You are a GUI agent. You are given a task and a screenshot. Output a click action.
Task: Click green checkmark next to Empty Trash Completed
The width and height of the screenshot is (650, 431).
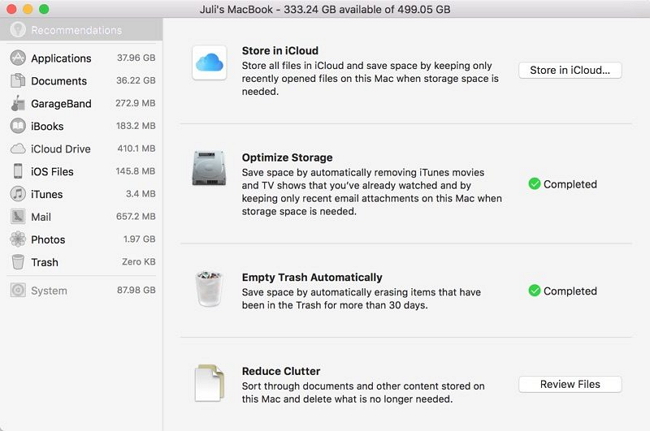click(x=534, y=291)
